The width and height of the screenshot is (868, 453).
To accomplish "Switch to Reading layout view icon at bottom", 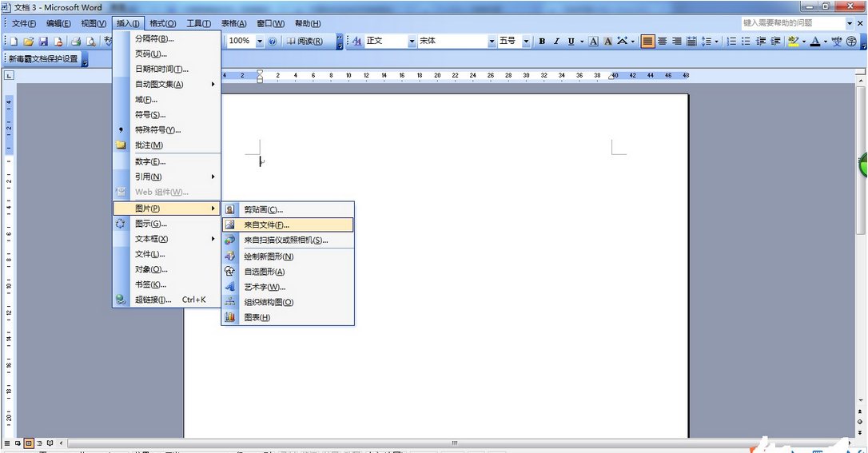I will [50, 443].
